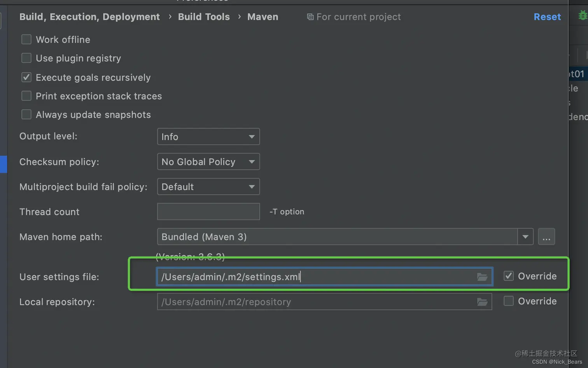Click the -T option label
Screen dimensions: 588x368
287,212
